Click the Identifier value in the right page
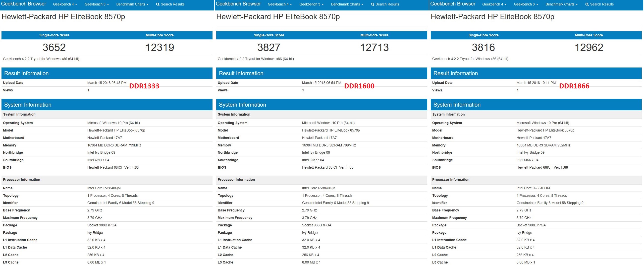644x265 pixels. [550, 203]
